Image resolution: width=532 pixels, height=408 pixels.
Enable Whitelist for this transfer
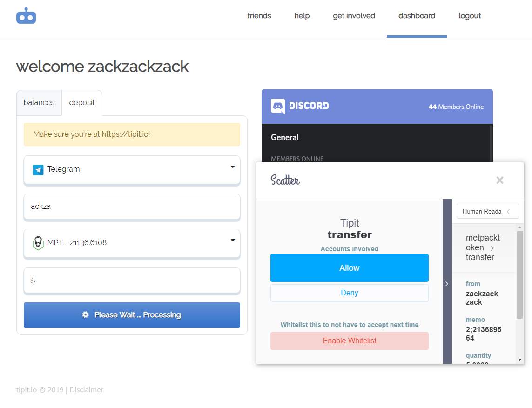tap(350, 341)
